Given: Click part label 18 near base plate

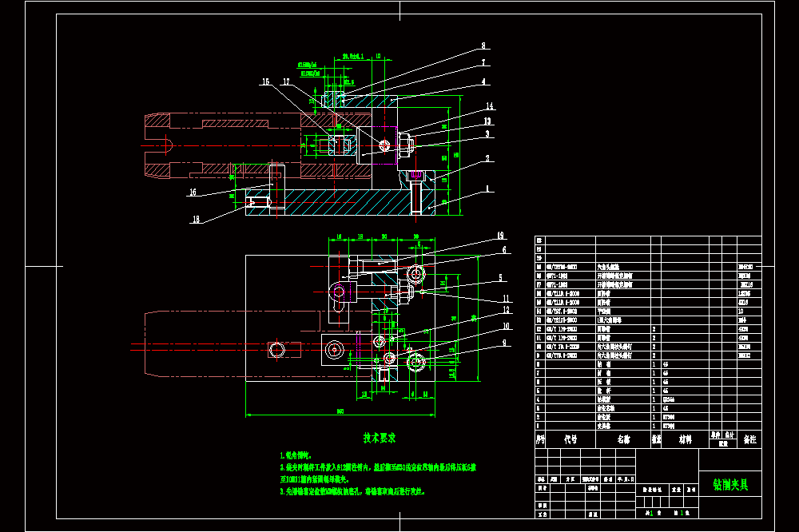Looking at the screenshot, I should tap(196, 220).
